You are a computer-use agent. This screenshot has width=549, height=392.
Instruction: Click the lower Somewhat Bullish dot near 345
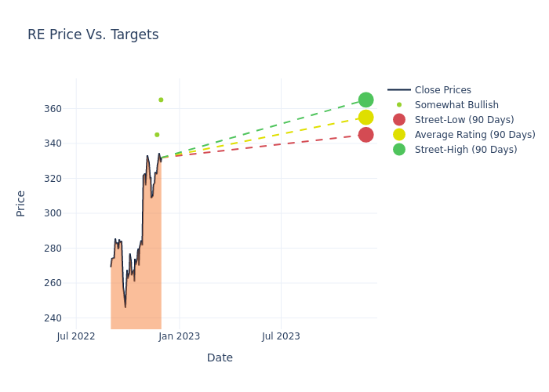pyautogui.click(x=157, y=135)
